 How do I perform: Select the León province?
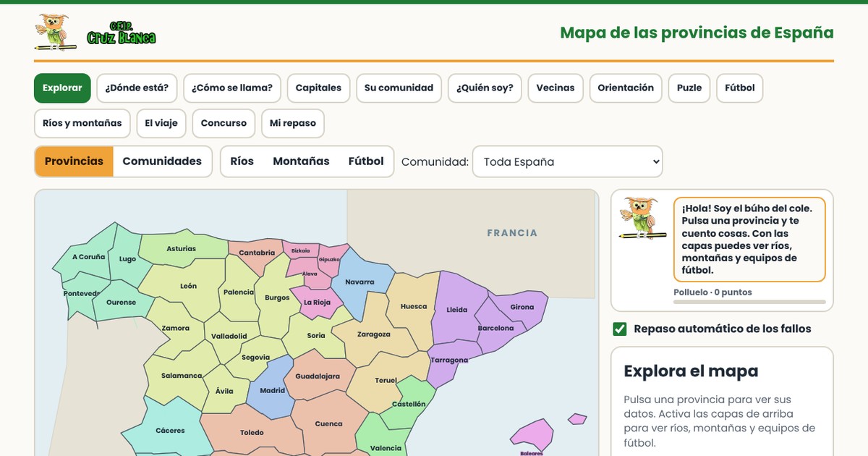pyautogui.click(x=188, y=287)
